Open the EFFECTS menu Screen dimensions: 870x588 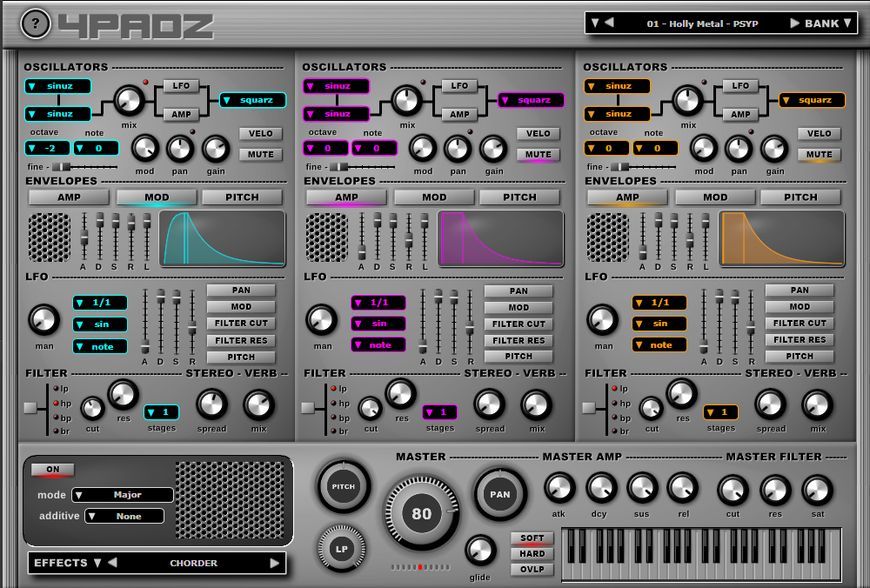67,563
